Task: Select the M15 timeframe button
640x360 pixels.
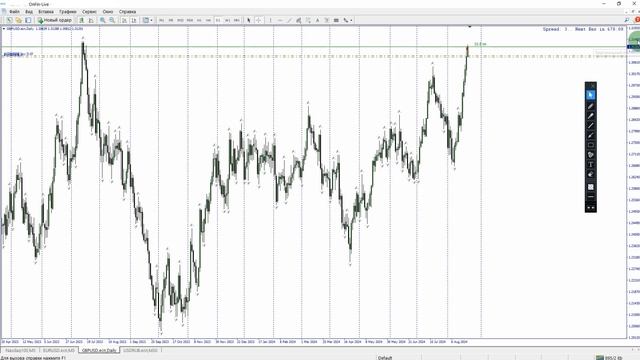Action: point(180,20)
